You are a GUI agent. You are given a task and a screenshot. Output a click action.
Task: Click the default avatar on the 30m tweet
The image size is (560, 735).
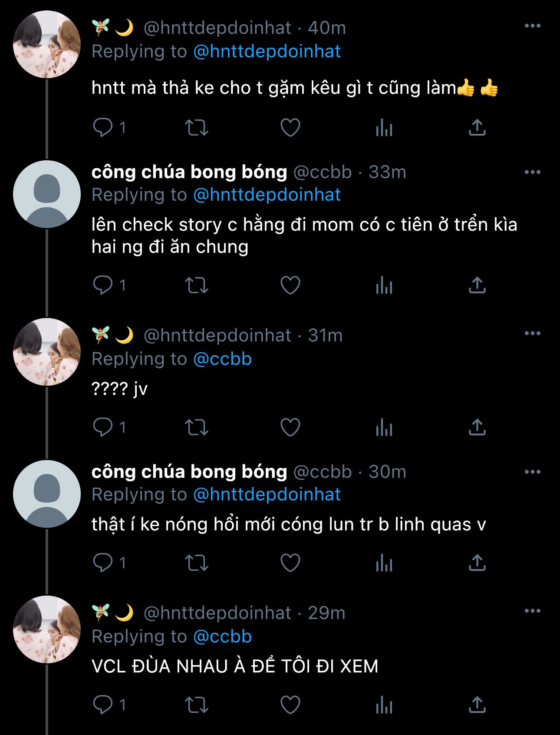coord(47,494)
